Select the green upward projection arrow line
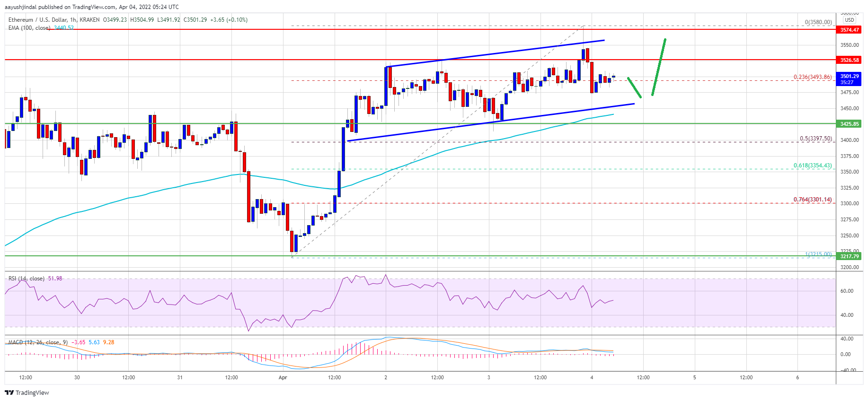 pos(659,67)
